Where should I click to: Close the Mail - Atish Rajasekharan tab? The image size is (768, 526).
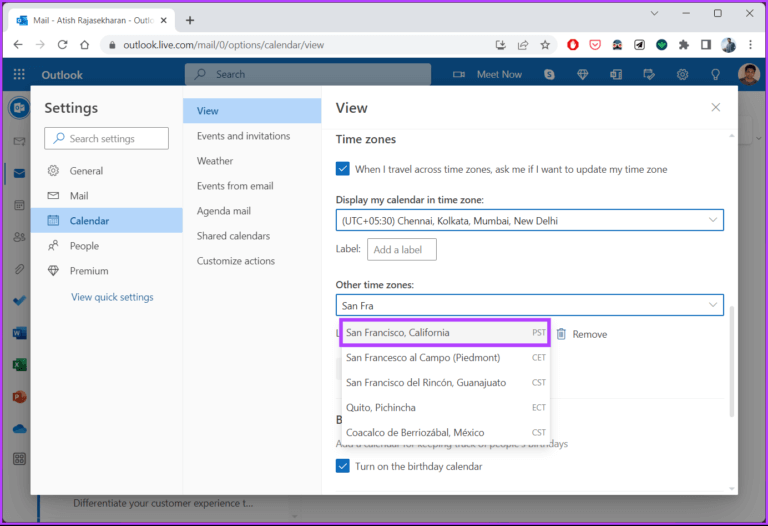click(x=164, y=20)
